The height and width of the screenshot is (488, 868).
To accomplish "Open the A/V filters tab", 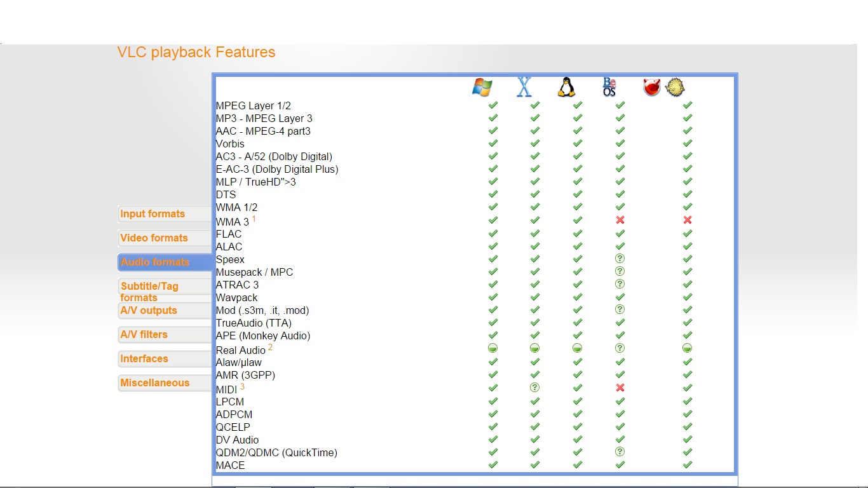I will [x=165, y=335].
